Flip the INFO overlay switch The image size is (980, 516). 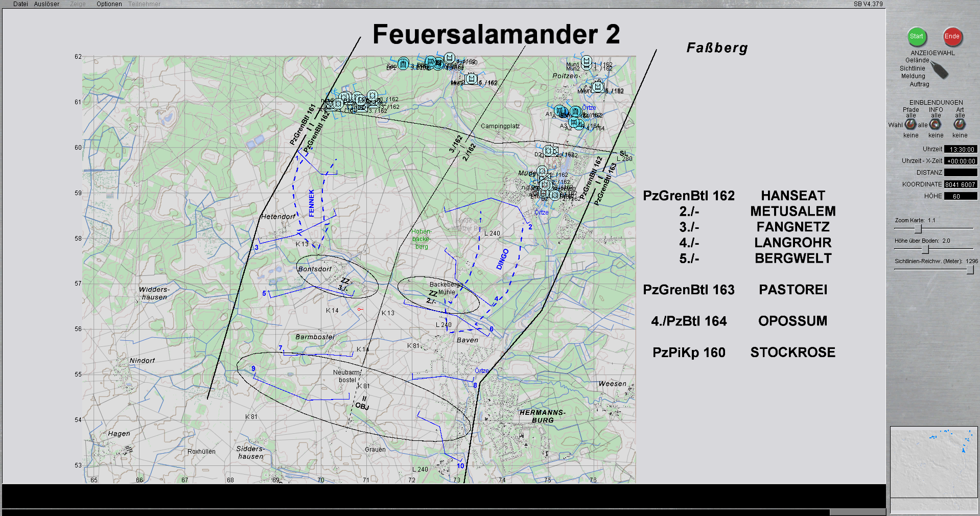pyautogui.click(x=935, y=124)
